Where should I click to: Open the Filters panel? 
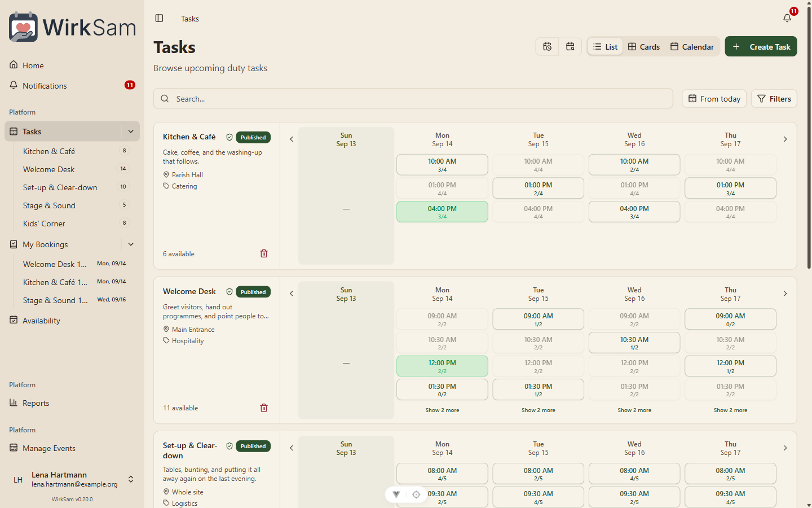774,99
